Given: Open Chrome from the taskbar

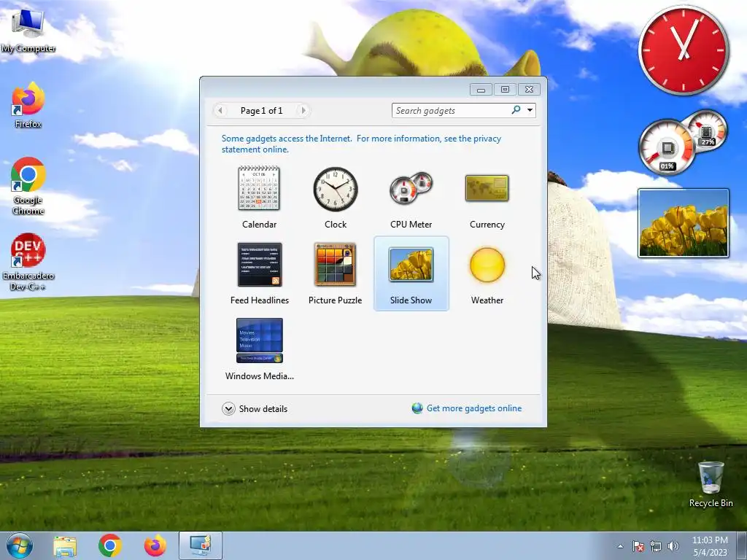Looking at the screenshot, I should click(x=110, y=545).
